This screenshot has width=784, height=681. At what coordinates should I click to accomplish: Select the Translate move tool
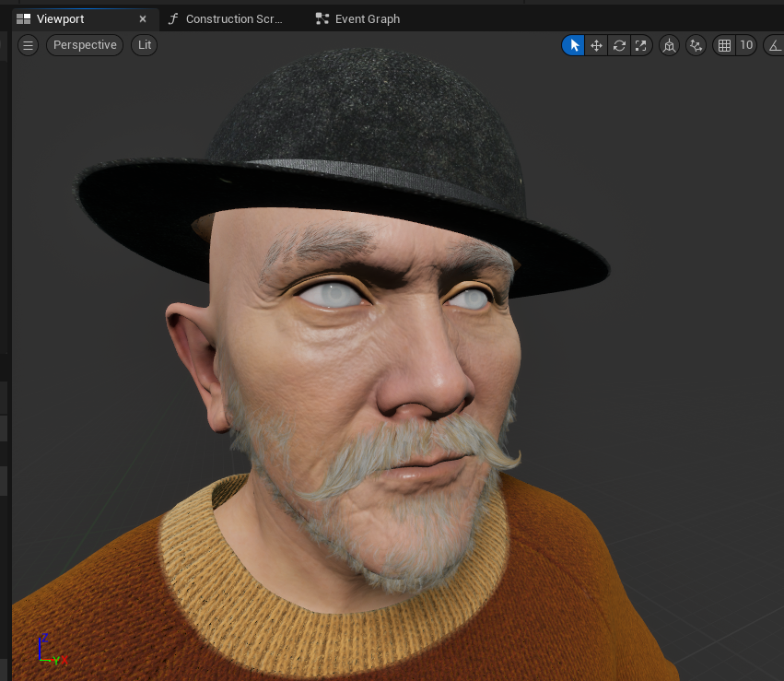pos(596,45)
